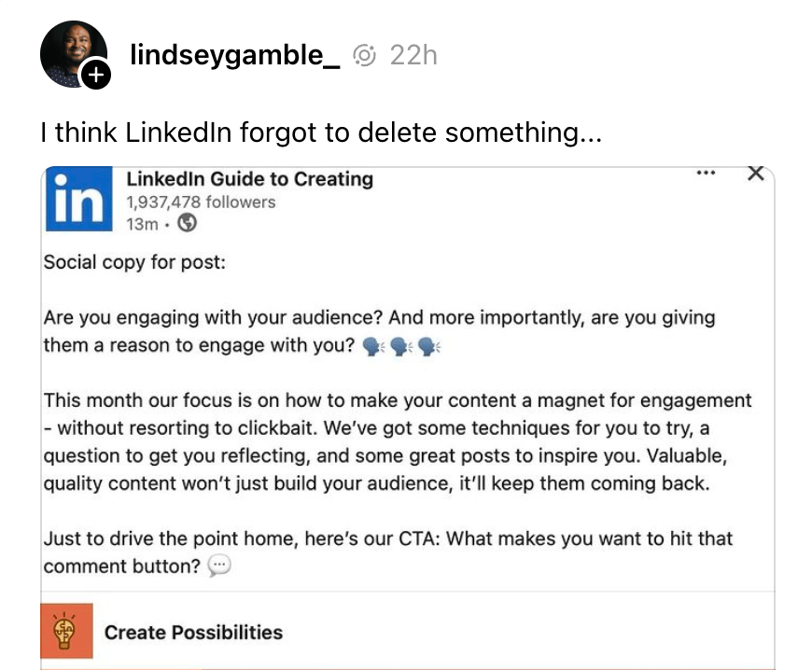Click the lindseygamble_ profile avatar
812x670 pixels.
(x=72, y=52)
